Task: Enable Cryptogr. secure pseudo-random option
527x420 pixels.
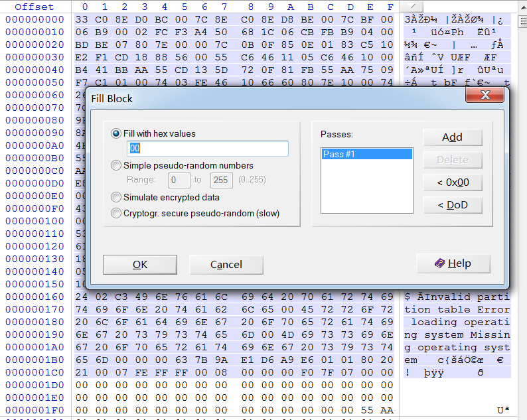Action: pyautogui.click(x=117, y=213)
